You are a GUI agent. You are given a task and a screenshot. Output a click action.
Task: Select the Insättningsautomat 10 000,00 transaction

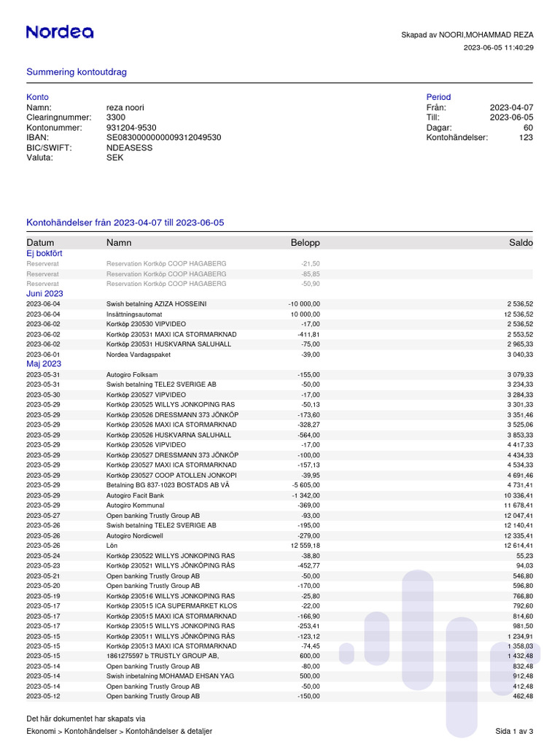(x=279, y=314)
